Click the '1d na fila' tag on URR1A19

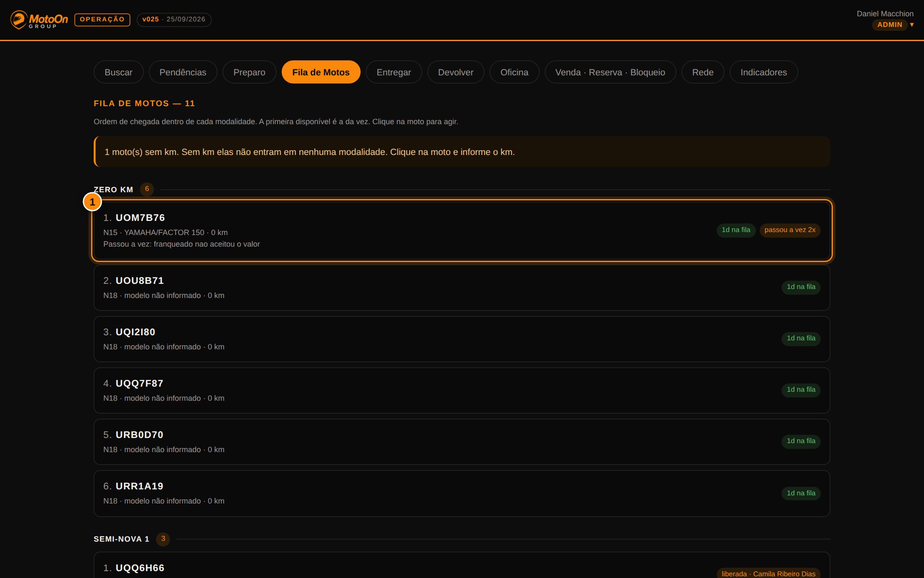[x=801, y=493]
